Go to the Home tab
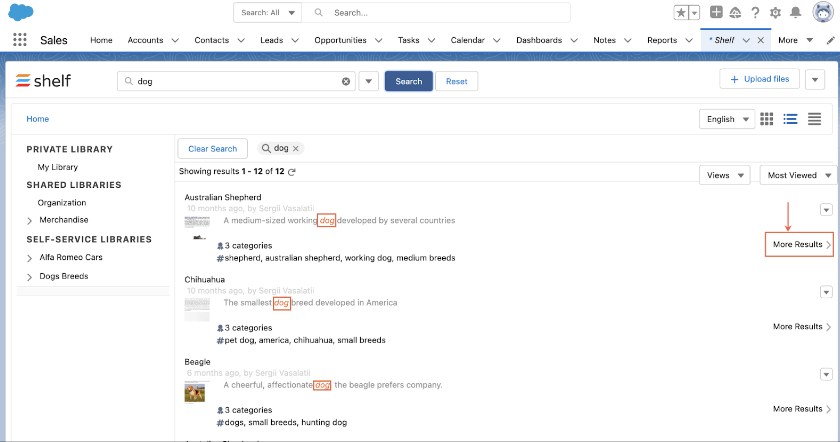840x442 pixels. click(101, 40)
